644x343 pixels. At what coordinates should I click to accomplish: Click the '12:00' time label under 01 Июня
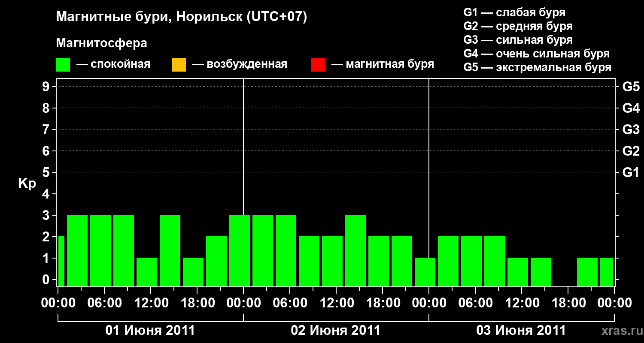pyautogui.click(x=151, y=303)
